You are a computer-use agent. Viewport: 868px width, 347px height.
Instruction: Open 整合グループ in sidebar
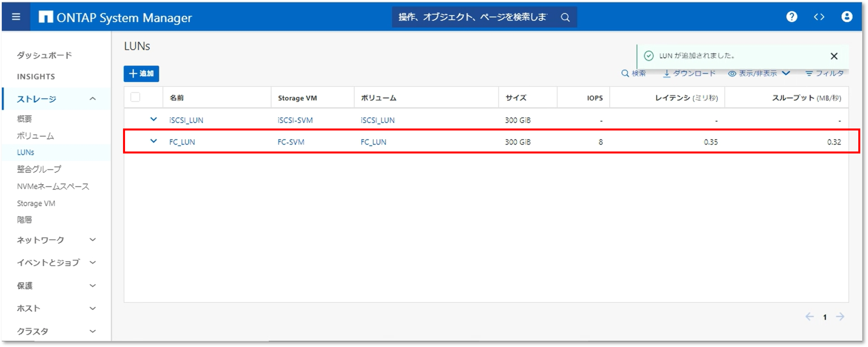click(39, 169)
